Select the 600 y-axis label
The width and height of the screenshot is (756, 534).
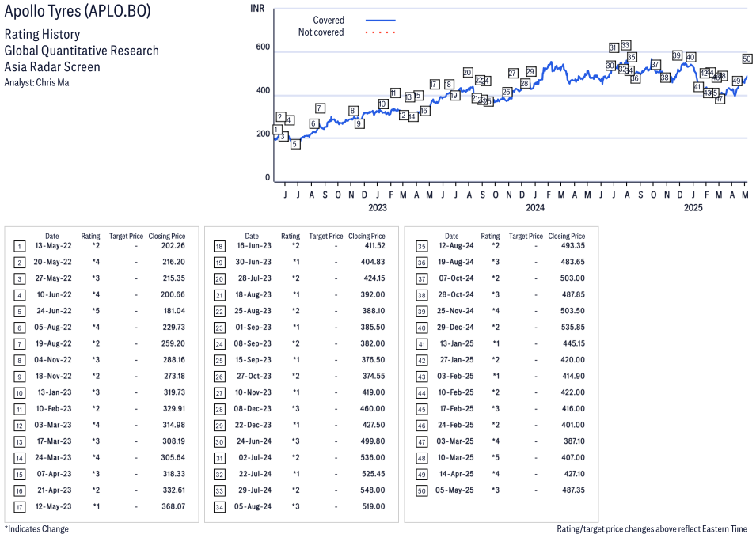coord(263,47)
